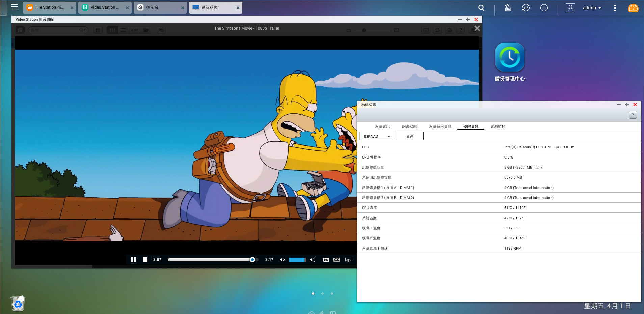
Task: Go to second desktop page dot
Action: coord(322,293)
